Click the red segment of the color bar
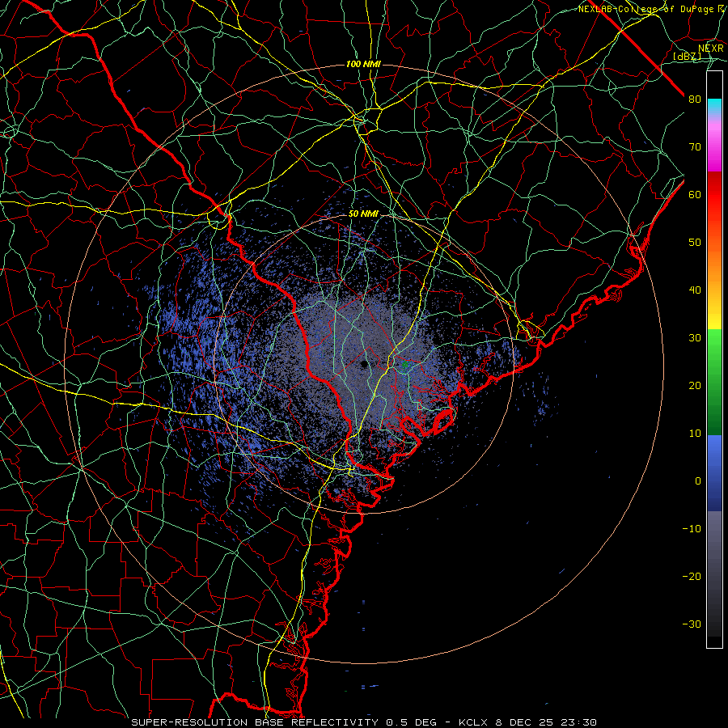The width and height of the screenshot is (728, 728). pos(714,195)
